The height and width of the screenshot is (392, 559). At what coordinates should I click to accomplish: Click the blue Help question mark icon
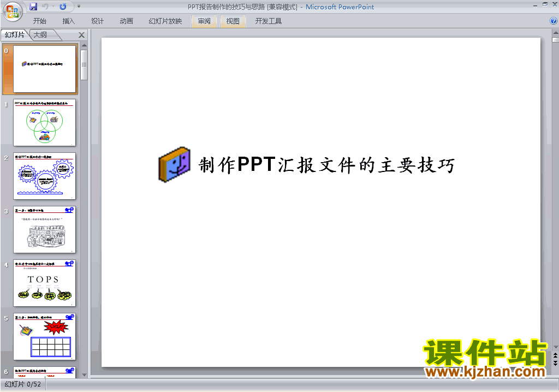click(554, 21)
